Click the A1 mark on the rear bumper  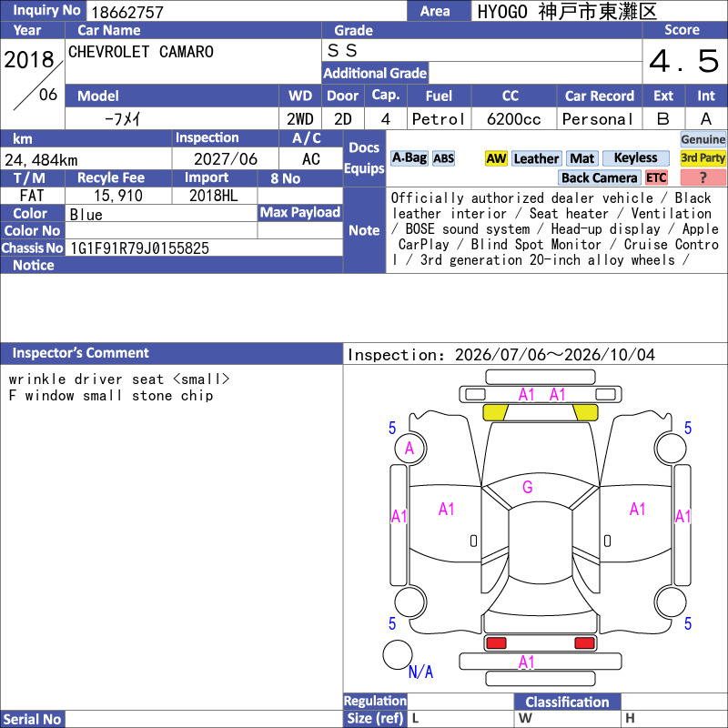click(x=527, y=662)
